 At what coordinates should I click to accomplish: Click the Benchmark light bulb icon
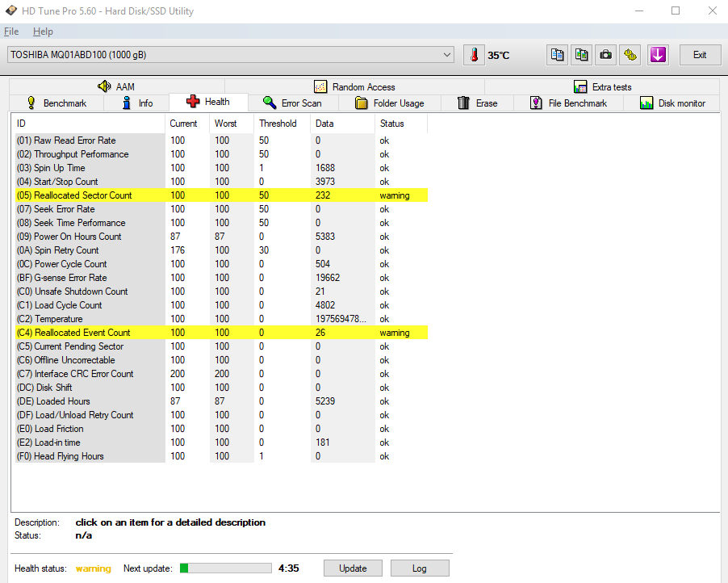pos(31,103)
